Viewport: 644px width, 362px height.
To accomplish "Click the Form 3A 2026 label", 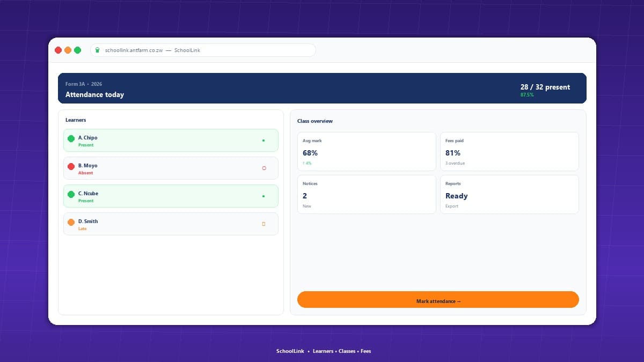I will click(84, 84).
